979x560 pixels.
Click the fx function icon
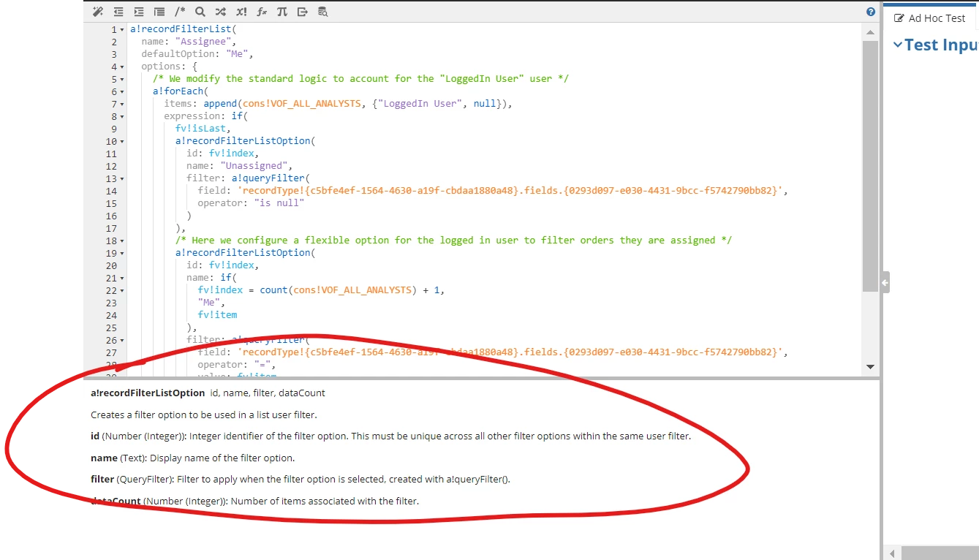coord(262,12)
